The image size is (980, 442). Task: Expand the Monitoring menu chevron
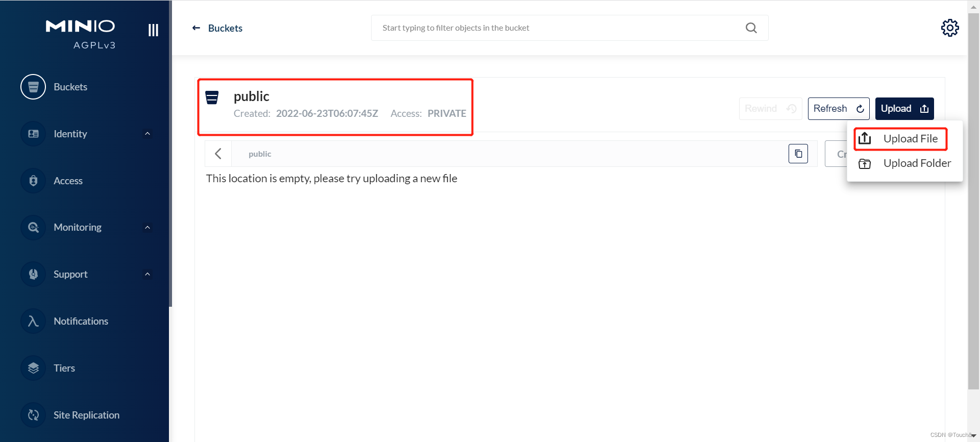pos(148,228)
